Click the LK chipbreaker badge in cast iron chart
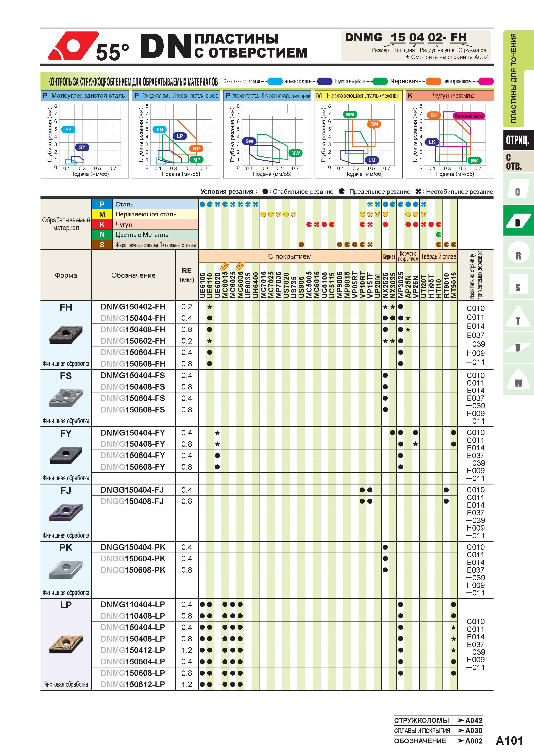534x756 pixels. click(x=432, y=142)
